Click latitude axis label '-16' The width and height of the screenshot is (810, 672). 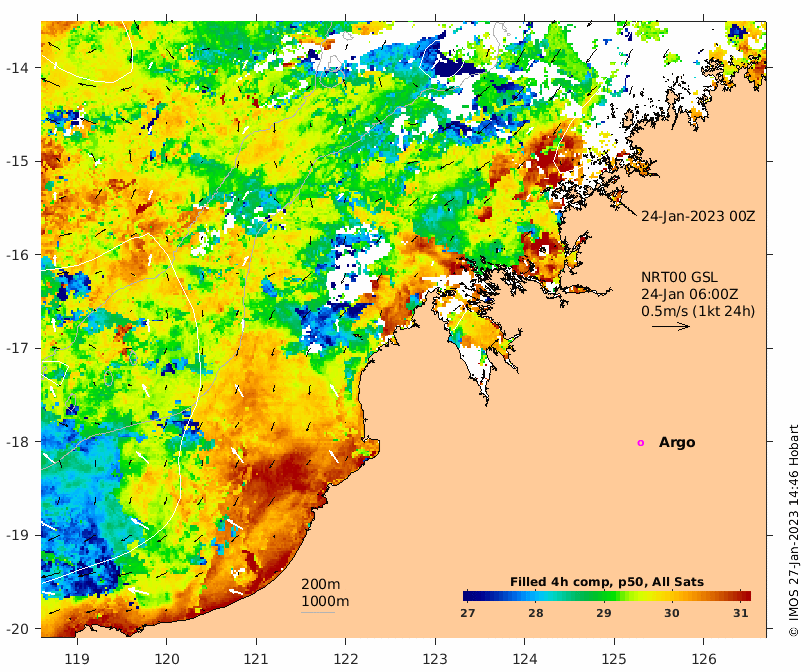[17, 255]
